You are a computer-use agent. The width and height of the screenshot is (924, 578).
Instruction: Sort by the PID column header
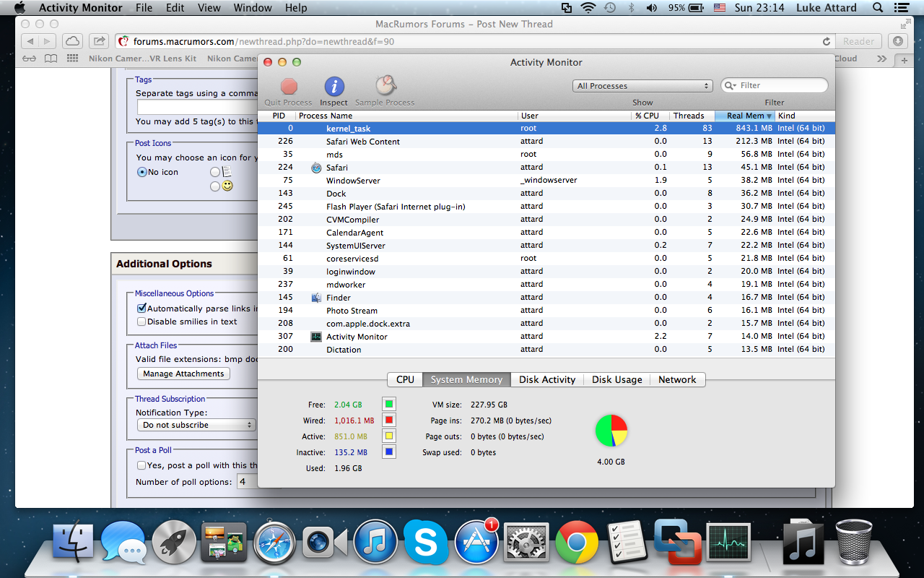coord(277,116)
